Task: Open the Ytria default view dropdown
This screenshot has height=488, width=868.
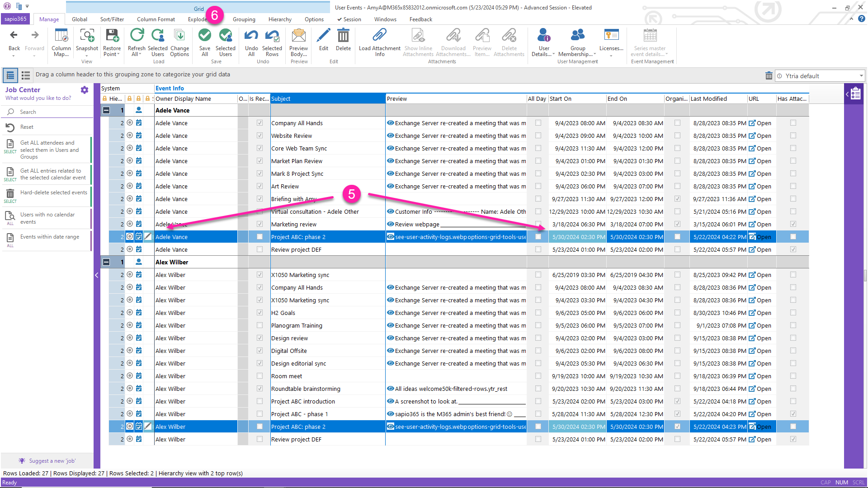Action: [861, 76]
